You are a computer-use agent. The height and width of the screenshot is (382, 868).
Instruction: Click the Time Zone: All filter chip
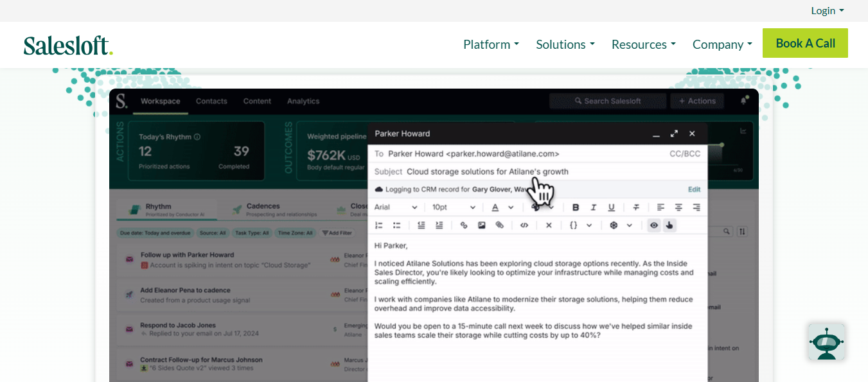tap(296, 233)
